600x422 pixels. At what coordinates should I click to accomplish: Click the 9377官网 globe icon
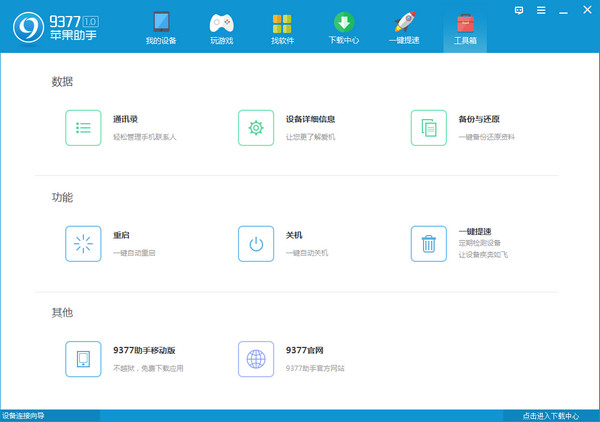256,359
